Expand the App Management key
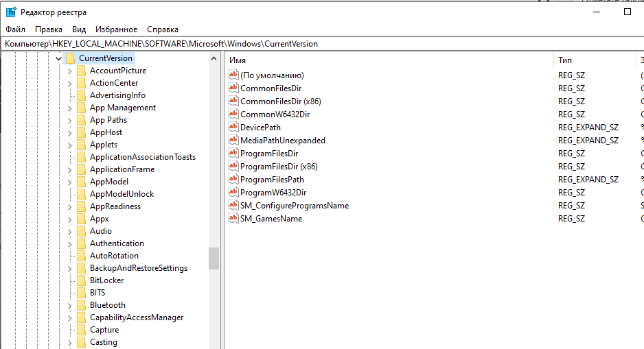644x349 pixels. (x=70, y=108)
